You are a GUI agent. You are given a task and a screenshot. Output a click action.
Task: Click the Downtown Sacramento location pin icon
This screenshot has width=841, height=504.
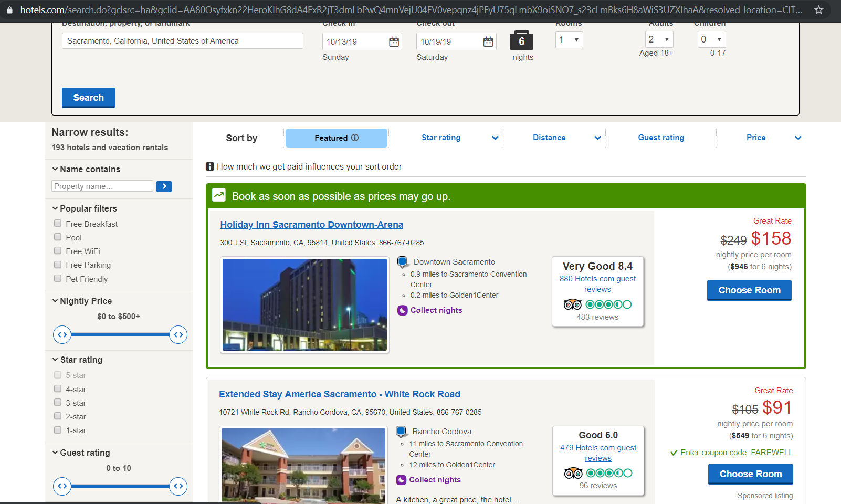click(x=403, y=261)
